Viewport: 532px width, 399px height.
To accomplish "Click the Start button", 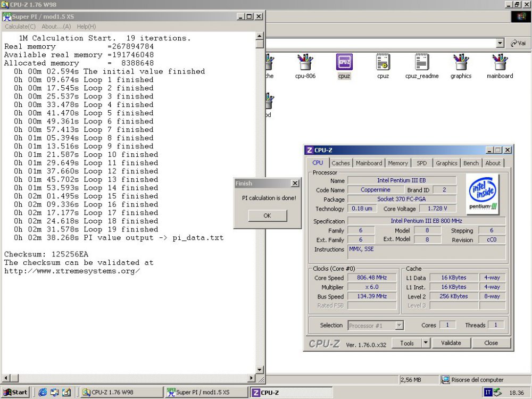I will pos(14,392).
